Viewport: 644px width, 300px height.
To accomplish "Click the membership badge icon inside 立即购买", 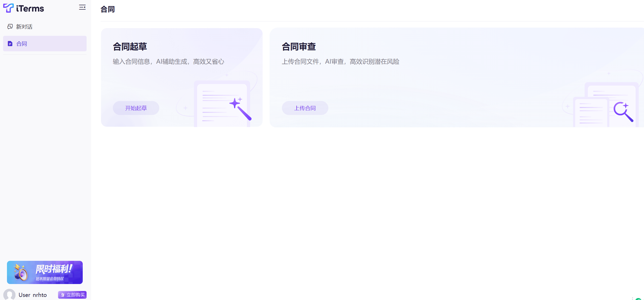I will pyautogui.click(x=62, y=295).
